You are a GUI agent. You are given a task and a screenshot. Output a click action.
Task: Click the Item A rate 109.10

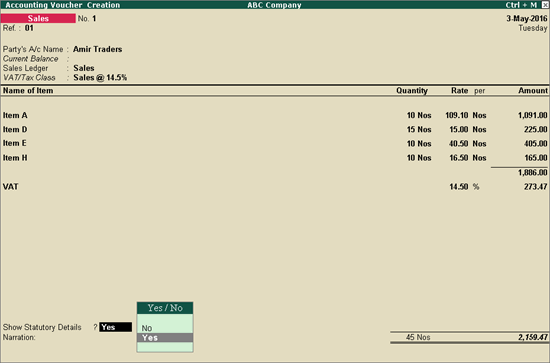point(456,115)
